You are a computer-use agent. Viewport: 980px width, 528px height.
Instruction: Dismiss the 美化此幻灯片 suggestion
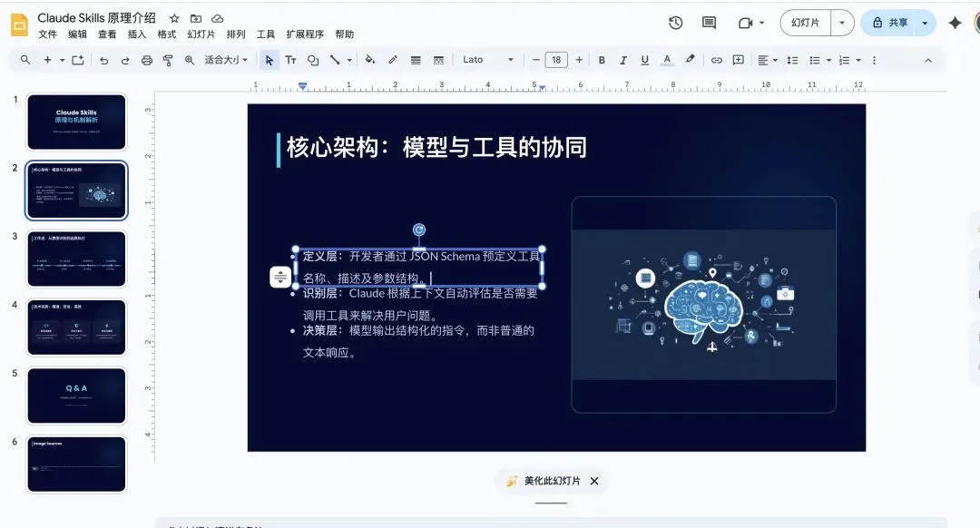point(594,481)
